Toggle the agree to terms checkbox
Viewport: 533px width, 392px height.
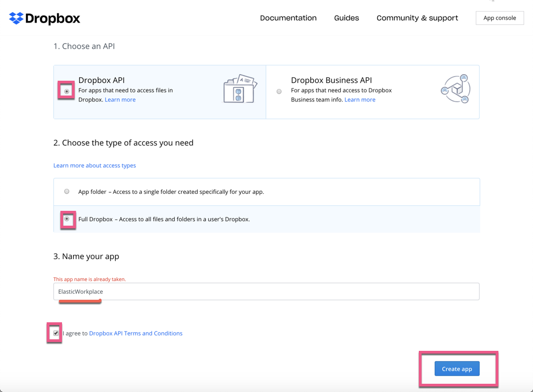56,333
